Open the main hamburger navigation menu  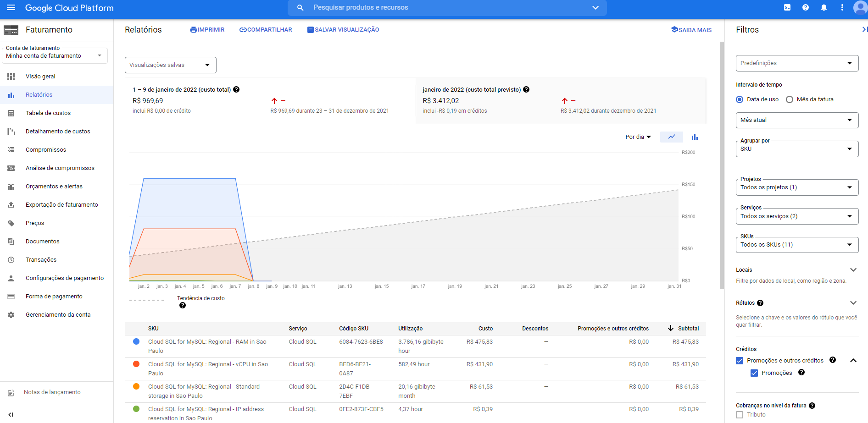coord(11,8)
